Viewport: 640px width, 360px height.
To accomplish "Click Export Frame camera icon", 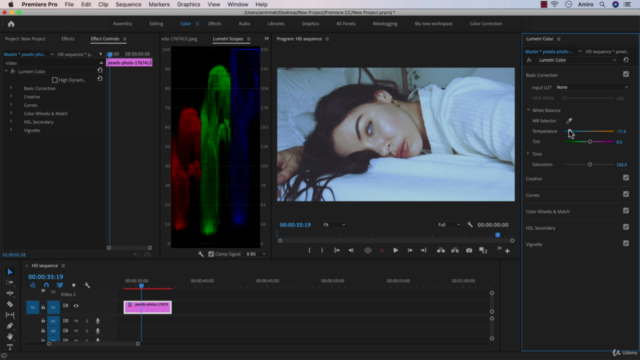I will tap(469, 250).
